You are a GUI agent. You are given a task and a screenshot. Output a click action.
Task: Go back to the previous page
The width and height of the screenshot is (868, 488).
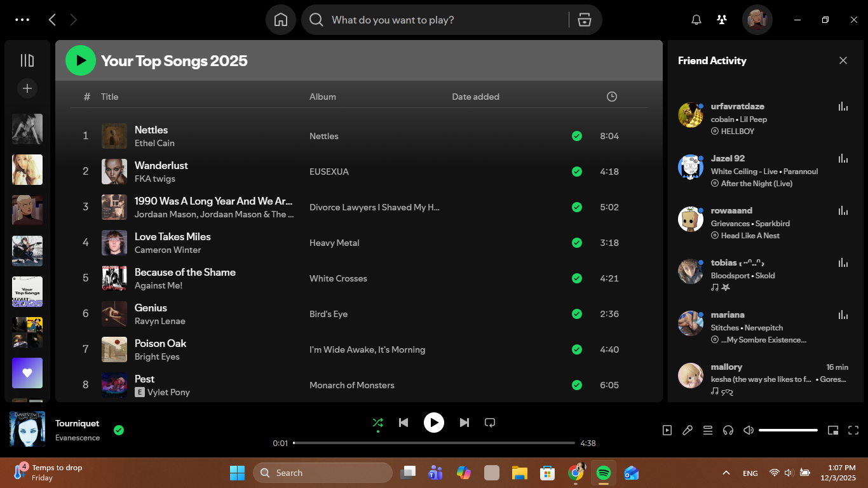click(52, 20)
